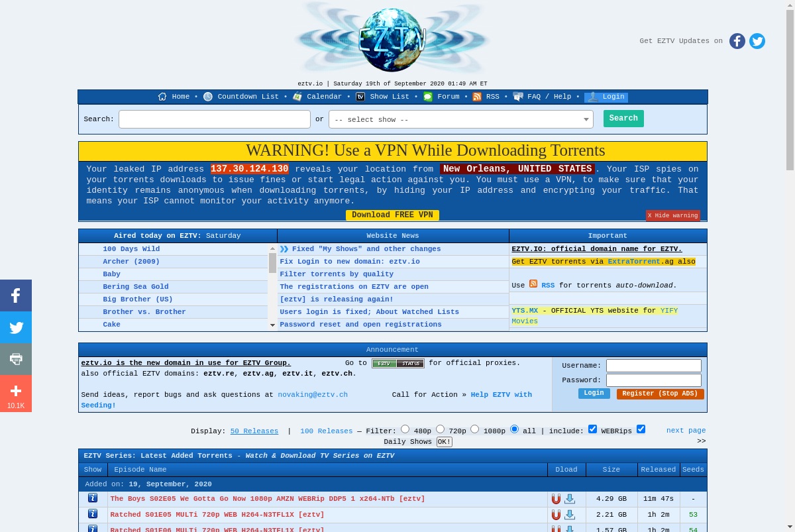Click the green Search button
This screenshot has height=532, width=795.
(623, 119)
